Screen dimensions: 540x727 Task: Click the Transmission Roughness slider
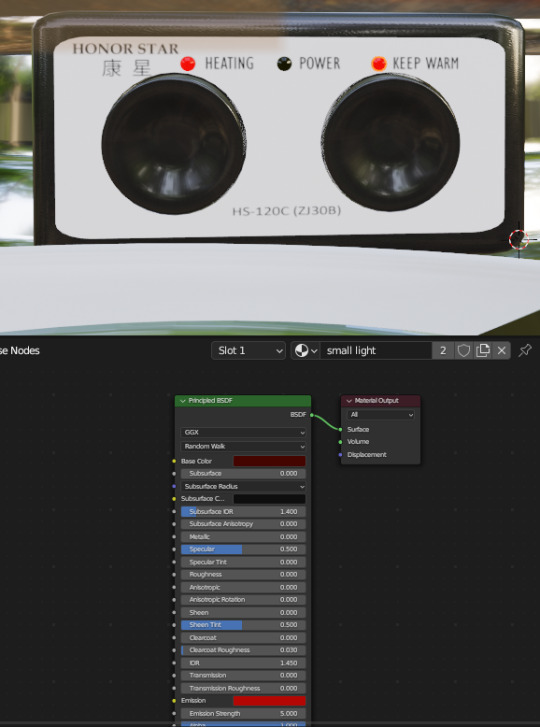(x=243, y=689)
